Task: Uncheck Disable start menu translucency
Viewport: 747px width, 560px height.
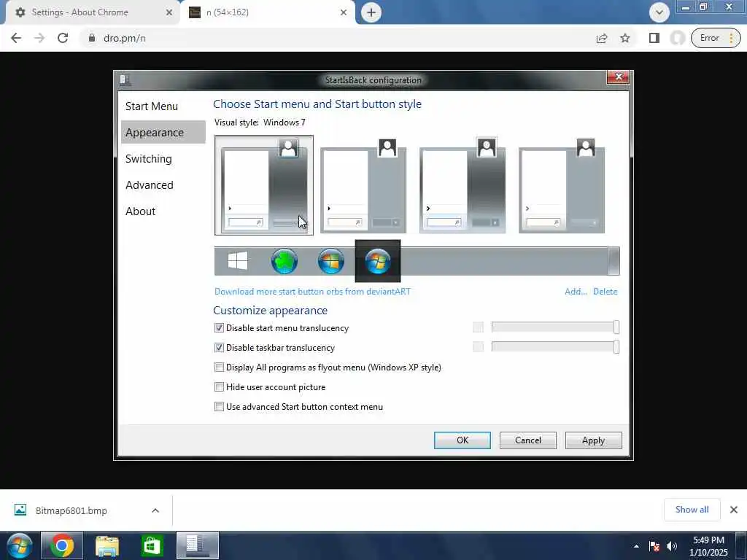Action: pyautogui.click(x=219, y=327)
